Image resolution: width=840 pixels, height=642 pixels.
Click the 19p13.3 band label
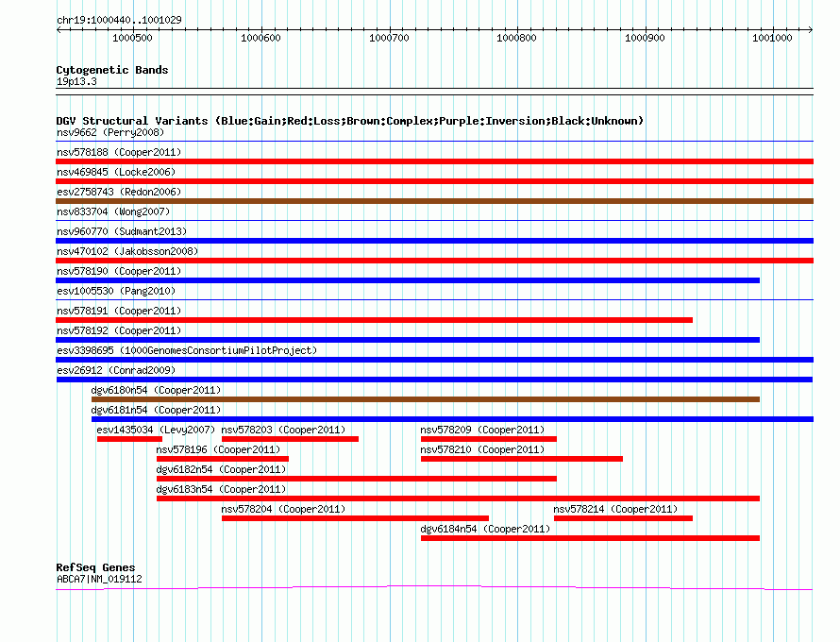click(x=76, y=81)
